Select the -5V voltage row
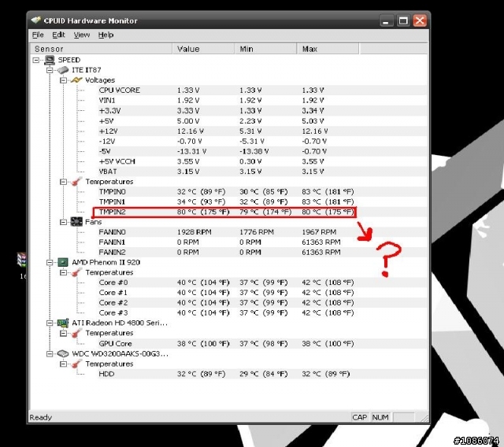The image size is (504, 447). (x=262, y=151)
